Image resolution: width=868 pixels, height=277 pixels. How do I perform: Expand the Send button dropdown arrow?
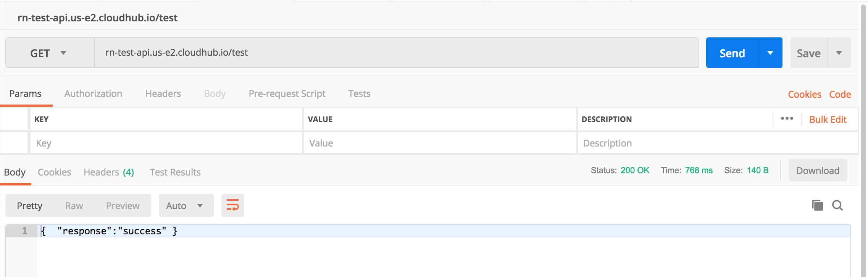[x=771, y=53]
